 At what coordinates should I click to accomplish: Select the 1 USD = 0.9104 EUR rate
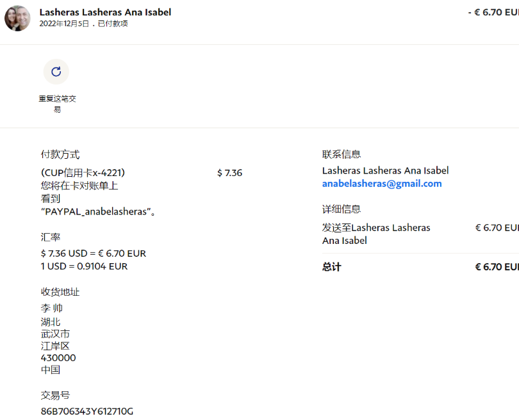pos(84,266)
